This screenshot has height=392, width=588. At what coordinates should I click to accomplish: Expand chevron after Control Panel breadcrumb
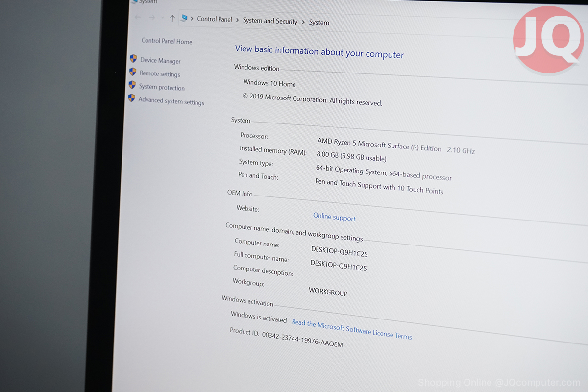(x=237, y=20)
